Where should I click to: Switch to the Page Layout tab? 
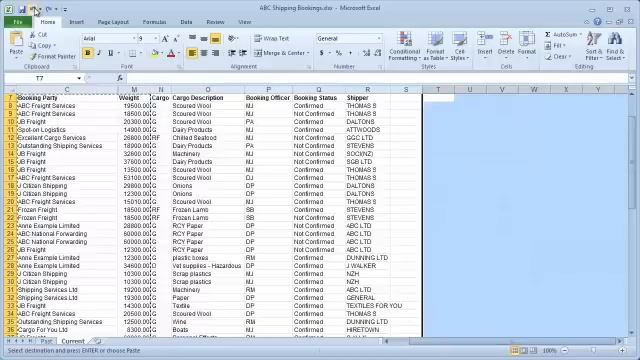113,22
